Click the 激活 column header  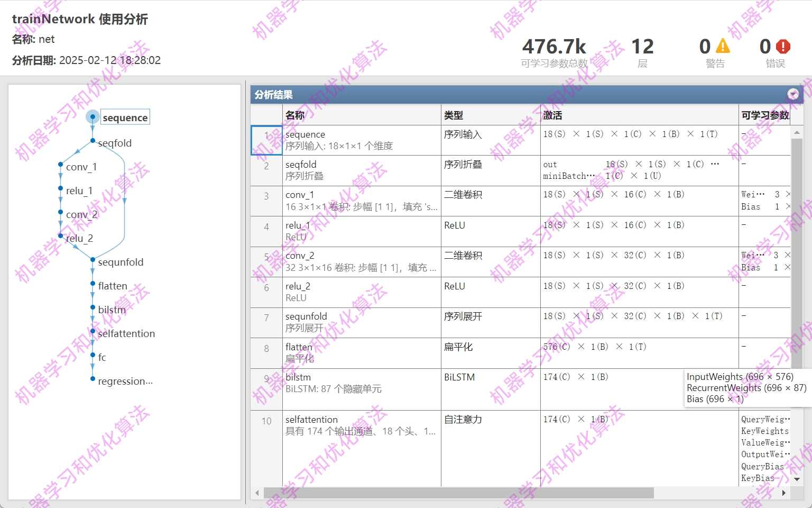552,115
